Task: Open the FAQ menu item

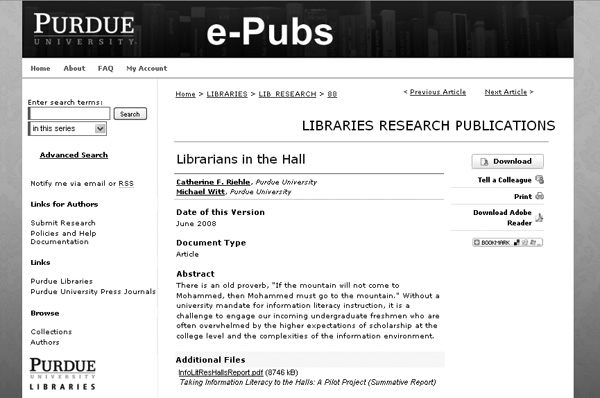Action: coord(106,69)
